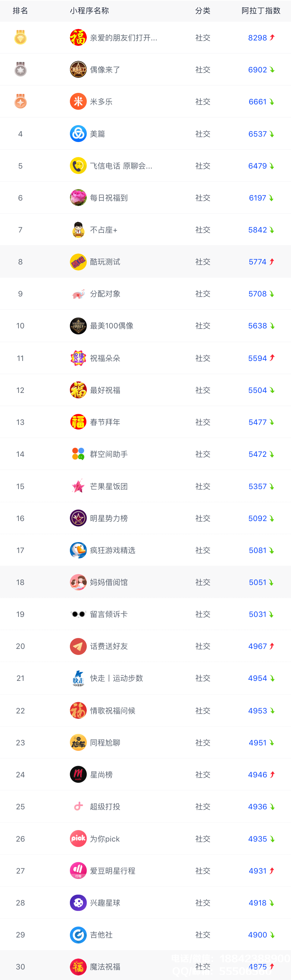Image resolution: width=291 pixels, height=980 pixels.
Task: Click the 美篇 mini program icon
Action: pyautogui.click(x=78, y=134)
